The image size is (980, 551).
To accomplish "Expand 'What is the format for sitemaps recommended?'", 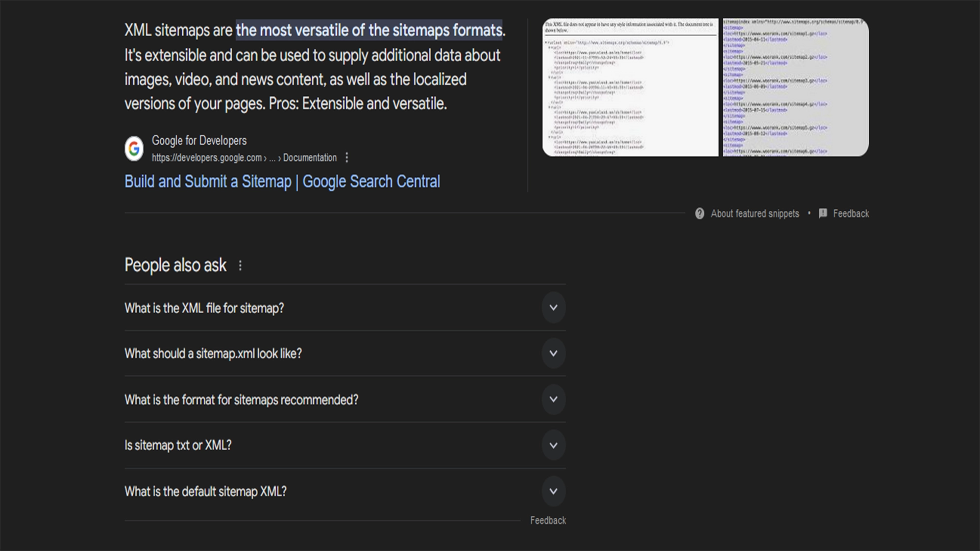I will (553, 399).
